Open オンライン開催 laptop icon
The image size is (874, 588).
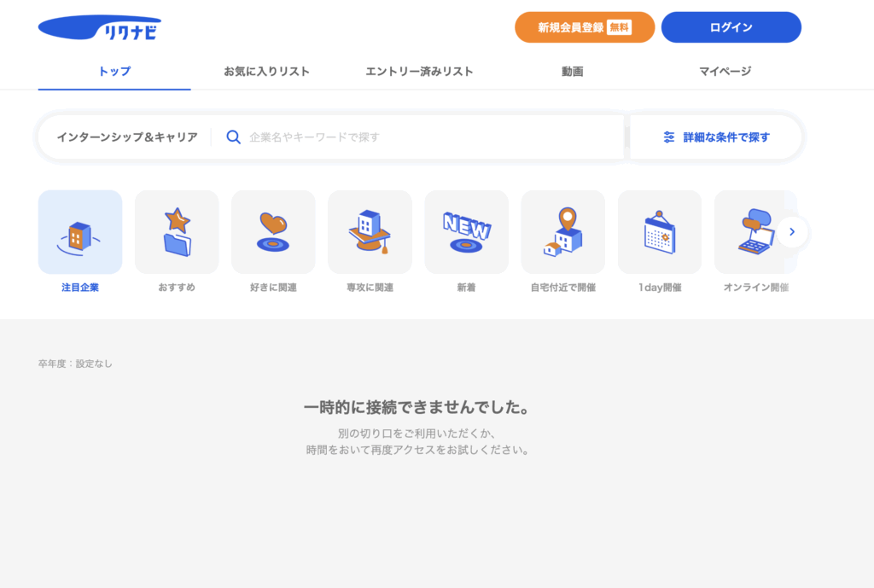point(756,232)
